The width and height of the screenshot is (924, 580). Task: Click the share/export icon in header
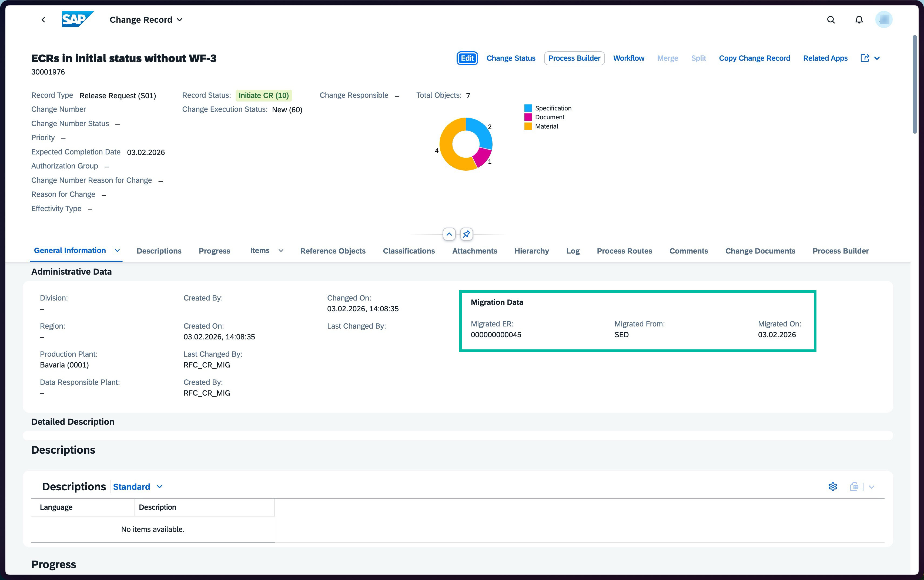[x=865, y=58]
